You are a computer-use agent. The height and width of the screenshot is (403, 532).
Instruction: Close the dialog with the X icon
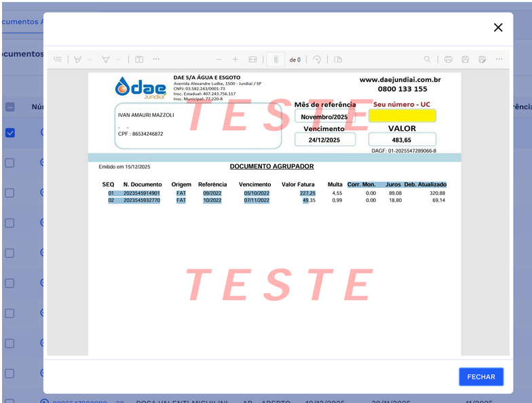pyautogui.click(x=498, y=27)
